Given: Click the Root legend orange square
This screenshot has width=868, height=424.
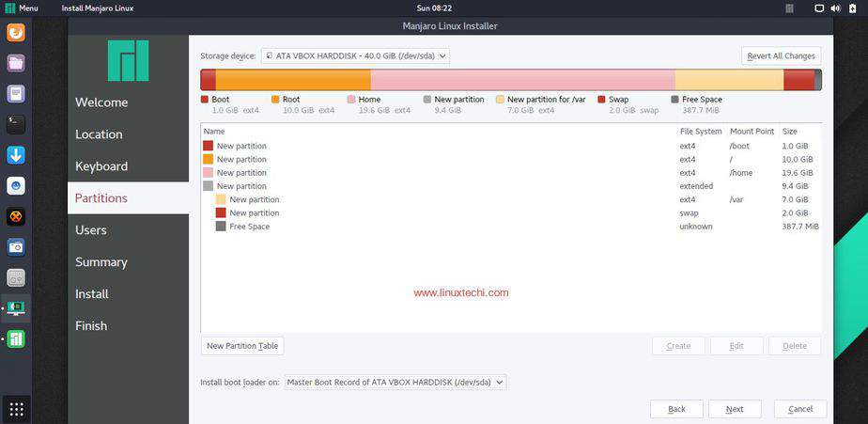Looking at the screenshot, I should tap(275, 100).
